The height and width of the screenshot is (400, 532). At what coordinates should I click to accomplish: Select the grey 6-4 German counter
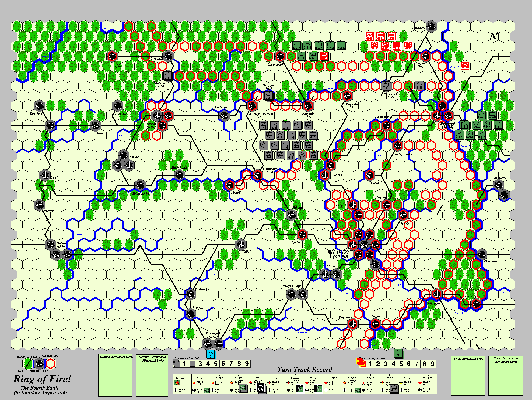[314, 155]
